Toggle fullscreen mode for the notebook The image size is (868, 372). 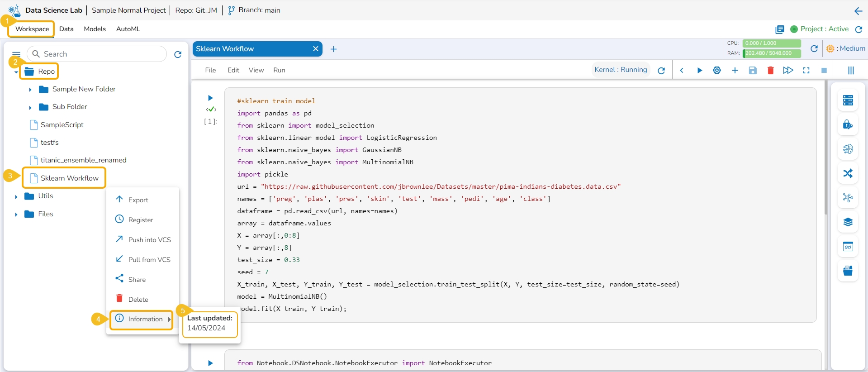[806, 70]
